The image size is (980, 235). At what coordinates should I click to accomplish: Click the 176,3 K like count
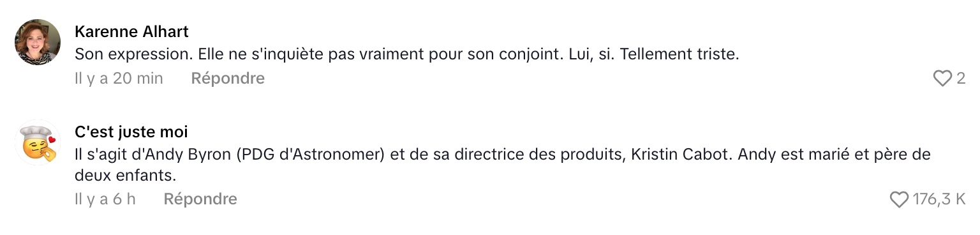point(939,200)
